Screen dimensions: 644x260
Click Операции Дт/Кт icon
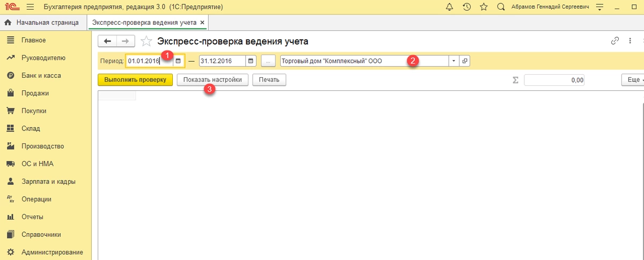tap(10, 199)
